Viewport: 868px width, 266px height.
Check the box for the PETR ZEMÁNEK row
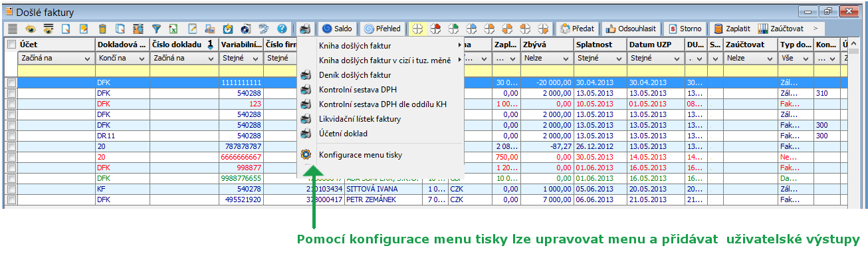click(x=11, y=199)
